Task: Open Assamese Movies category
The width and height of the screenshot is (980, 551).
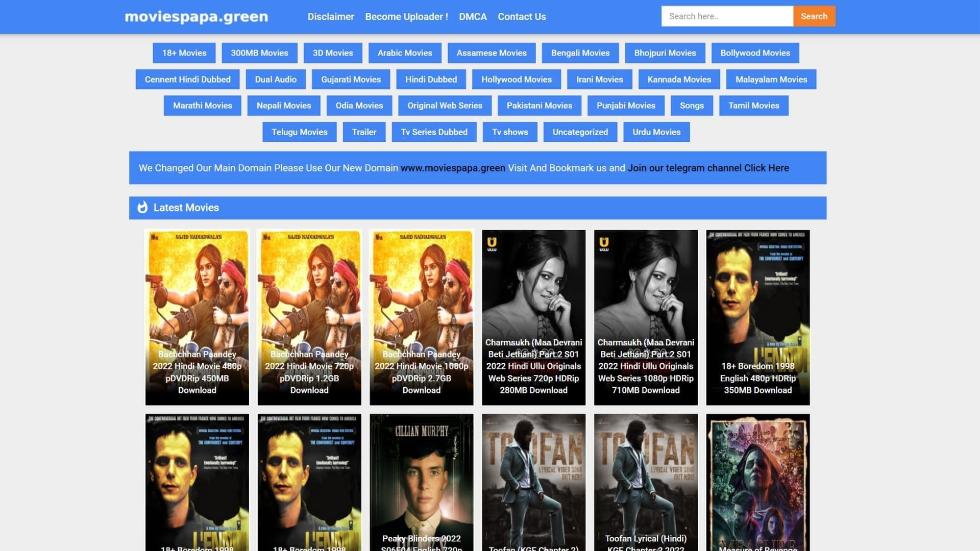Action: 492,53
